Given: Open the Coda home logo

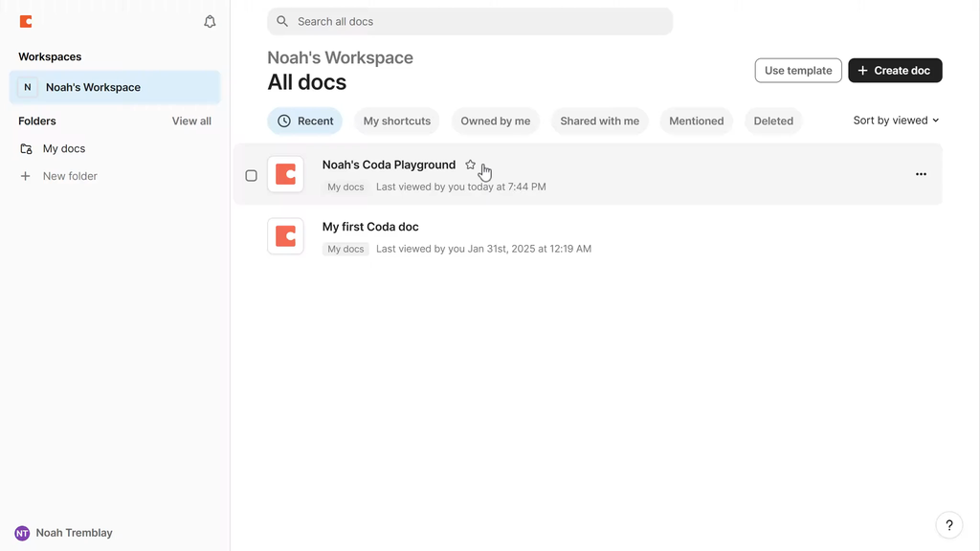Looking at the screenshot, I should pos(26,22).
